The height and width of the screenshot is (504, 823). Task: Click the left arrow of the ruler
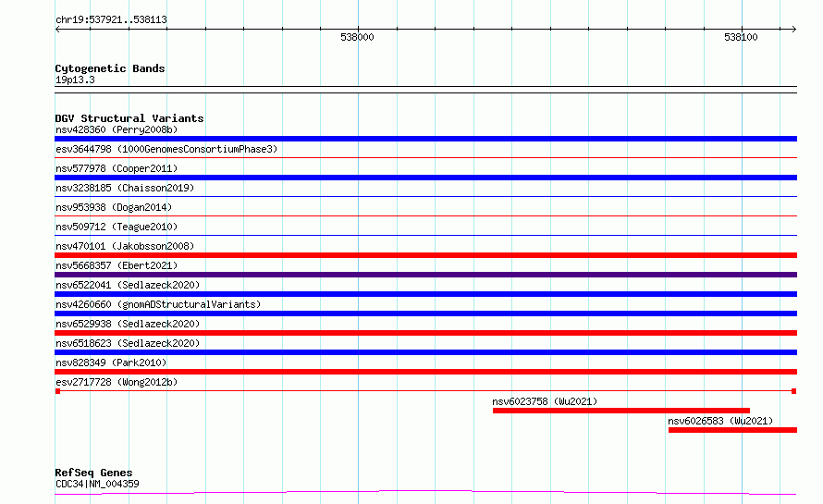pos(57,30)
